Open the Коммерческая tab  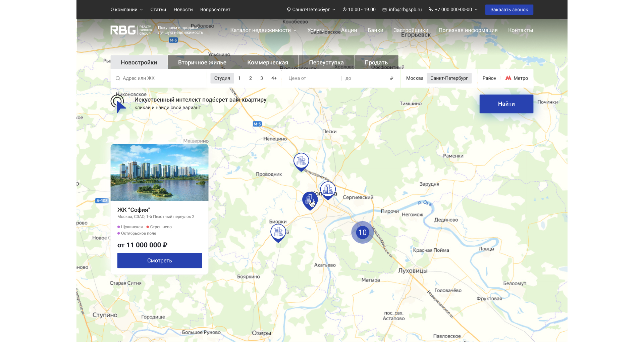point(267,62)
